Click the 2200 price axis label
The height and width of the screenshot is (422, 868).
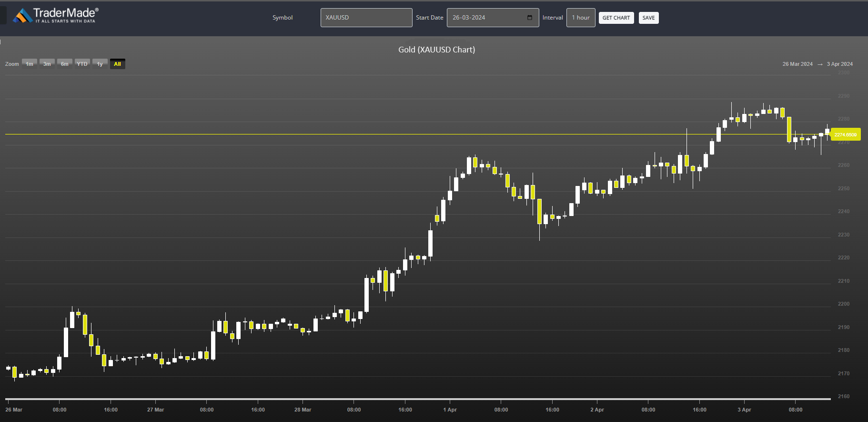(844, 304)
